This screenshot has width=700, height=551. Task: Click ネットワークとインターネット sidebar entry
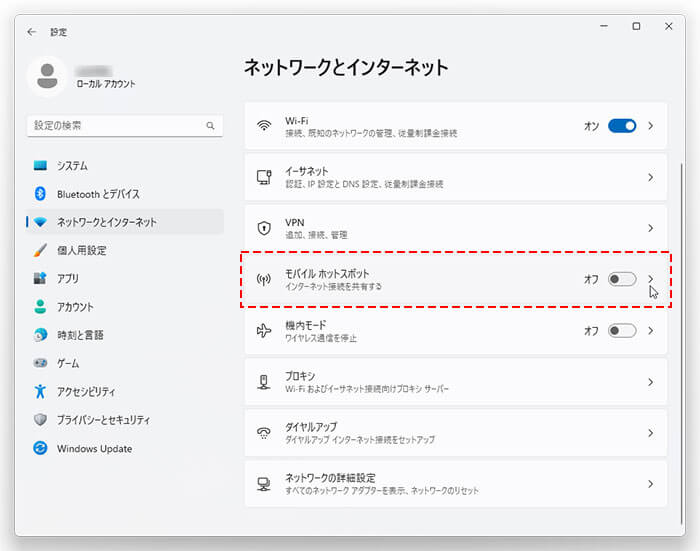(x=125, y=222)
